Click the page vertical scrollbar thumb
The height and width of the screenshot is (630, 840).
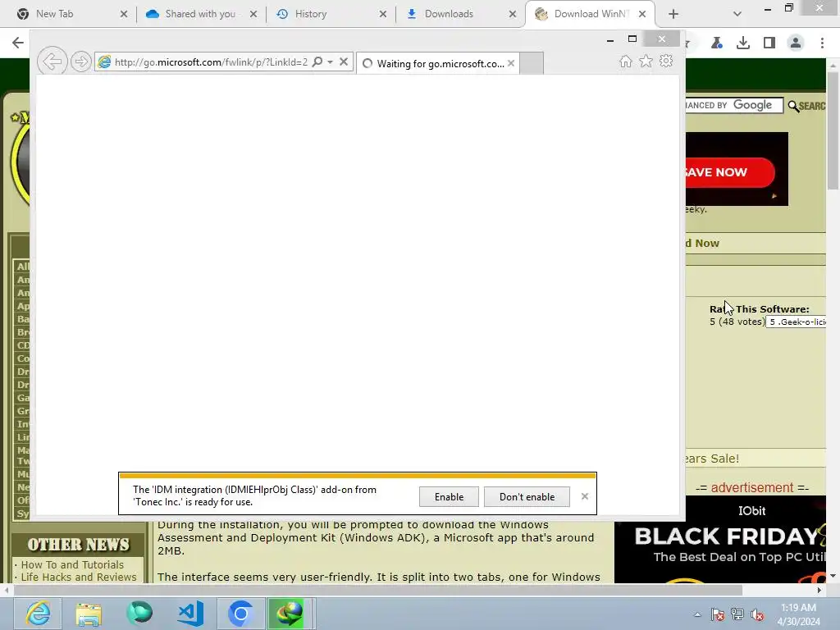pyautogui.click(x=833, y=130)
